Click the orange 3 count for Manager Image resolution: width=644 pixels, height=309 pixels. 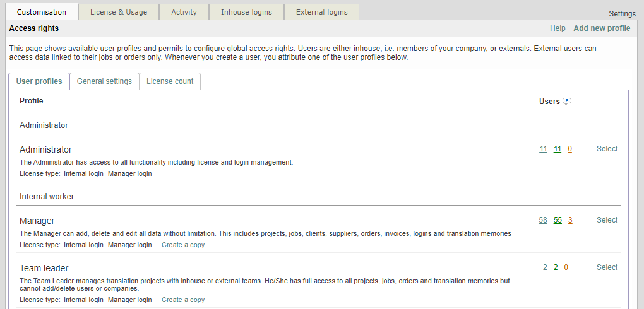570,220
